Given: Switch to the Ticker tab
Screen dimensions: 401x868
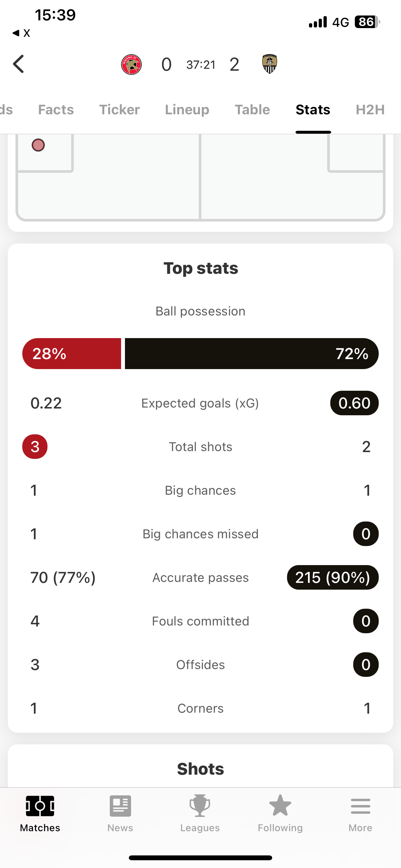Looking at the screenshot, I should pyautogui.click(x=119, y=109).
